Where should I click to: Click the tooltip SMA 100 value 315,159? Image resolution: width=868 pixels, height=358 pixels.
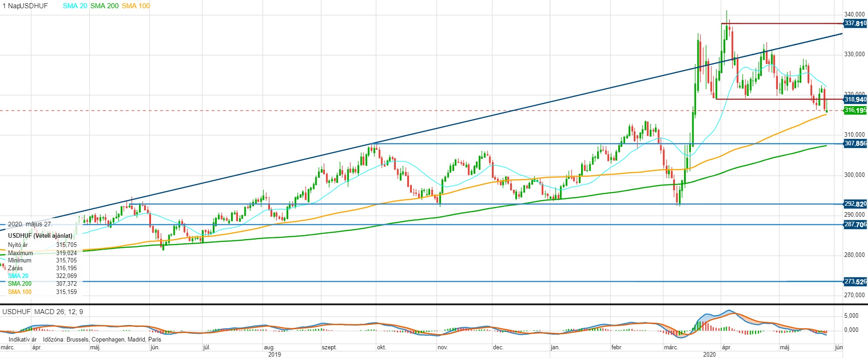66,292
